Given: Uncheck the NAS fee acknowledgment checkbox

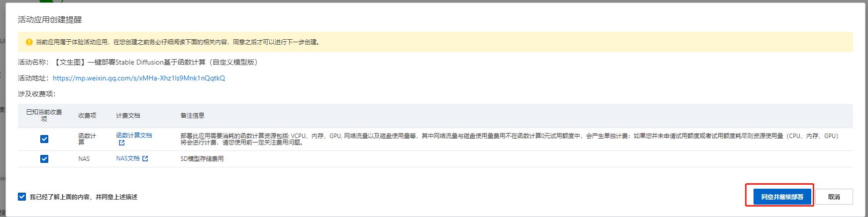Looking at the screenshot, I should (x=44, y=159).
